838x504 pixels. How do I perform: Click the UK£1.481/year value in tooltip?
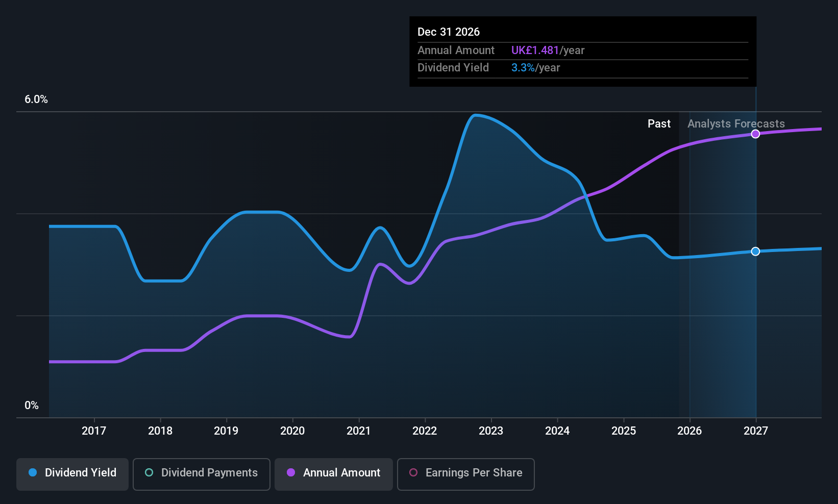[x=548, y=51]
